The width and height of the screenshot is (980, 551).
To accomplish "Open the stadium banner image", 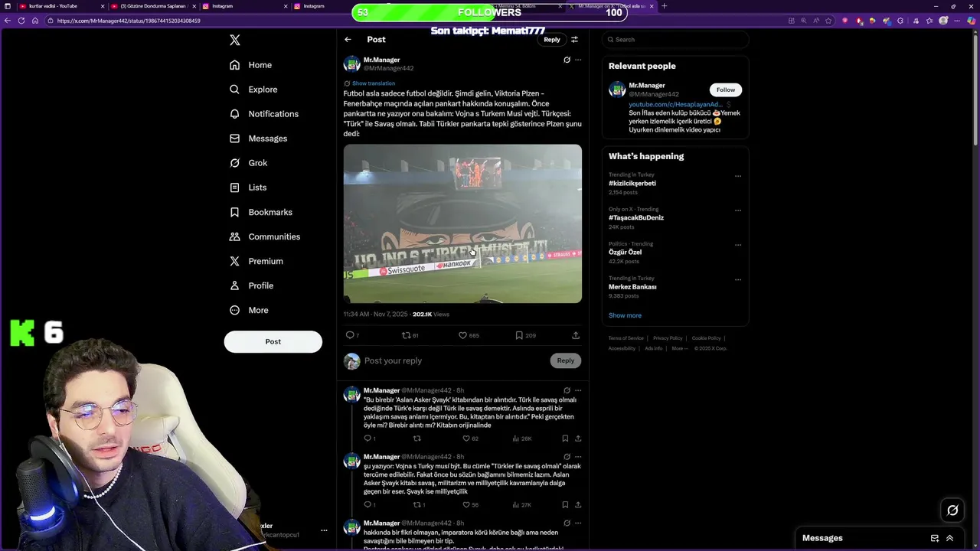I will pos(462,223).
